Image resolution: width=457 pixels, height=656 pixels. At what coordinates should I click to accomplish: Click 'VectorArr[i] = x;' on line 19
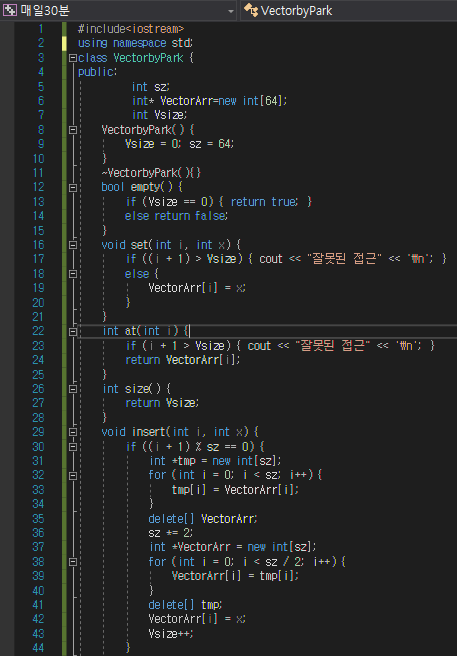[198, 288]
